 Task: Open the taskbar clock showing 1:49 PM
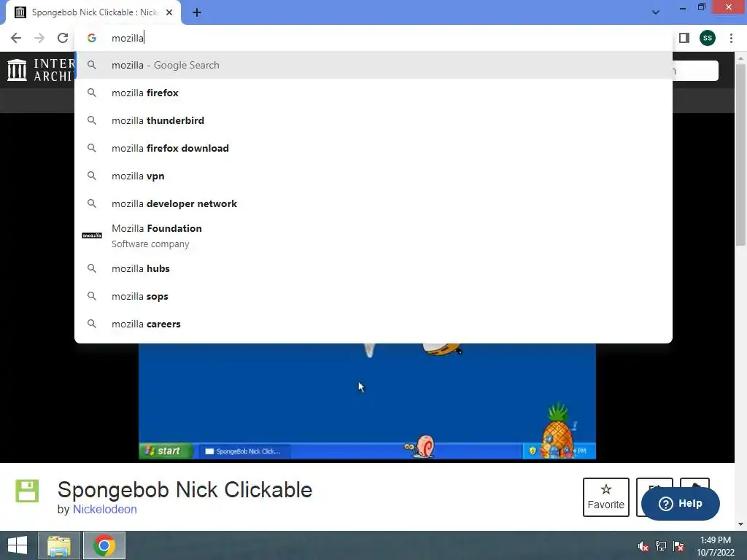[x=716, y=546]
